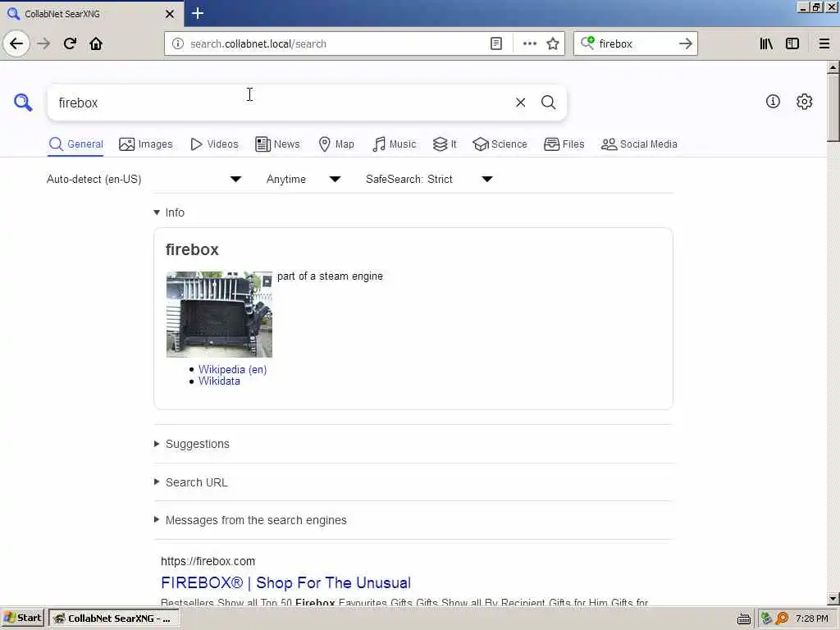Click the orange magnifier tray icon

782,619
